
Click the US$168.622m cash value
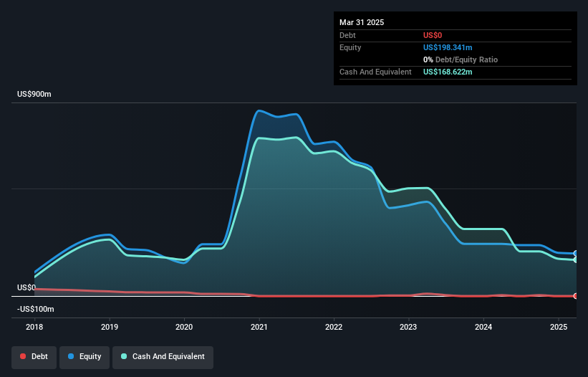[x=448, y=72]
